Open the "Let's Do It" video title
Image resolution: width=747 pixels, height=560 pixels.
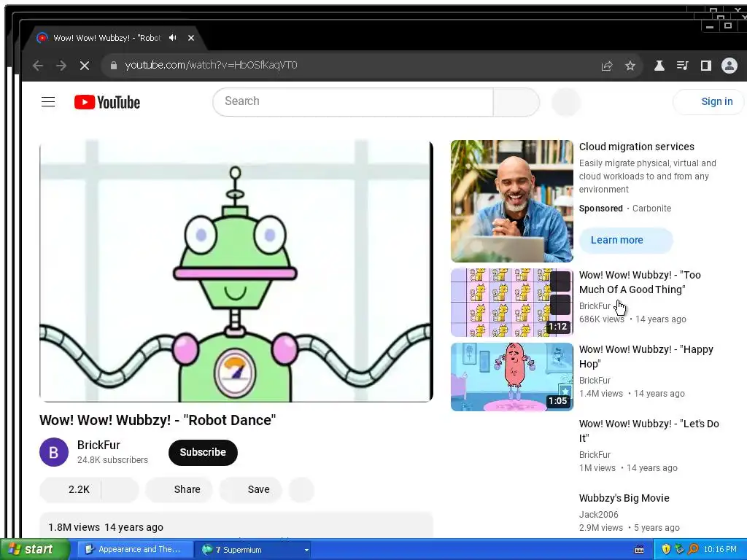(x=649, y=430)
